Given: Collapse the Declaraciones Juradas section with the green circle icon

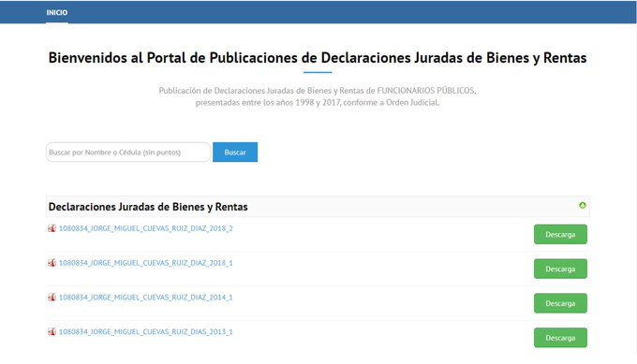Looking at the screenshot, I should click(582, 205).
